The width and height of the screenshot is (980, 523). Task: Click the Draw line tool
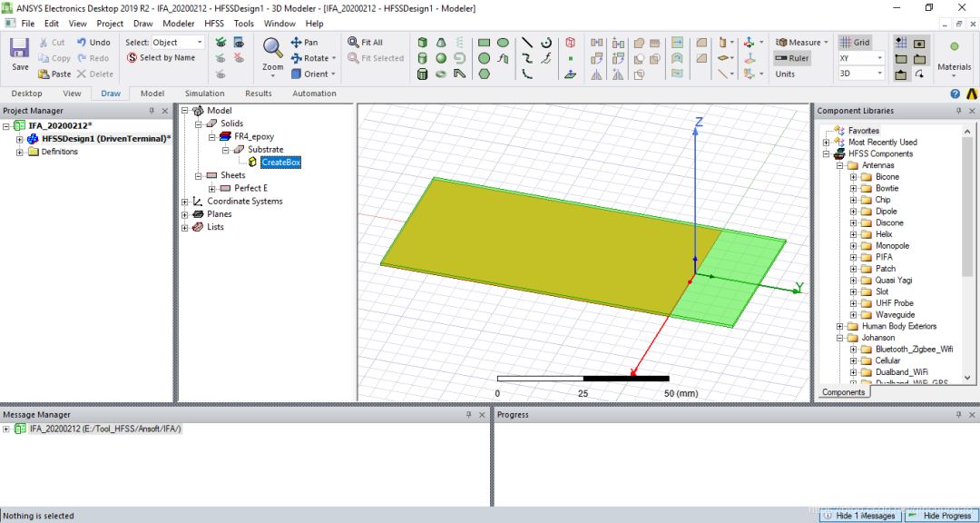click(527, 42)
